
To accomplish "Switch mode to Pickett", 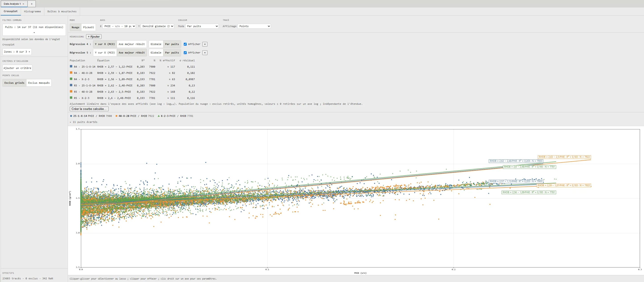I will [89, 27].
